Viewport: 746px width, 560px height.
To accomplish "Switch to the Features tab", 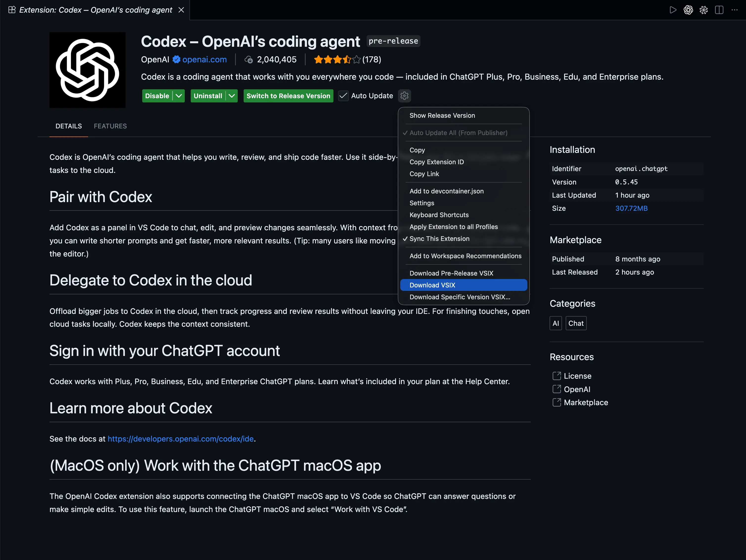I will click(110, 126).
